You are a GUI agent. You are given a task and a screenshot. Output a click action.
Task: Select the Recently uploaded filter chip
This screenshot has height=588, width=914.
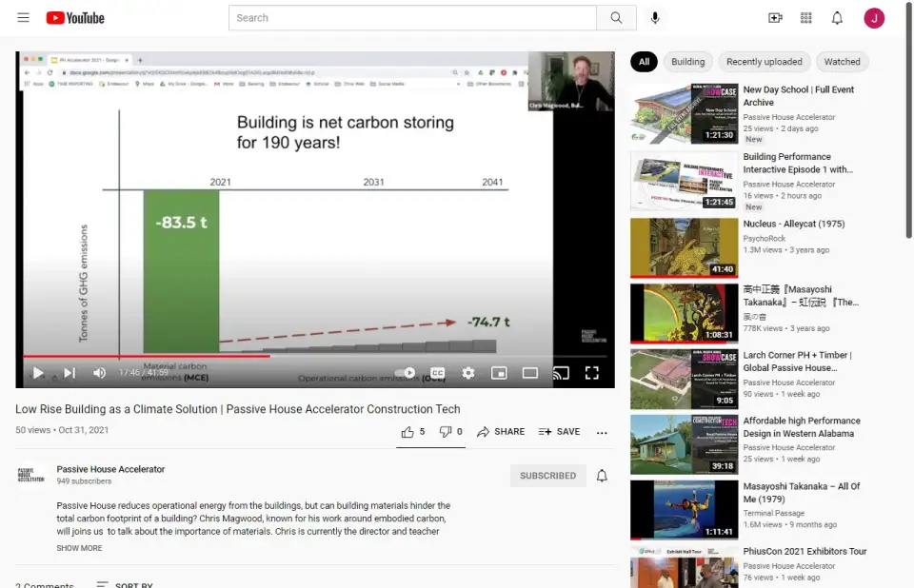(x=764, y=62)
